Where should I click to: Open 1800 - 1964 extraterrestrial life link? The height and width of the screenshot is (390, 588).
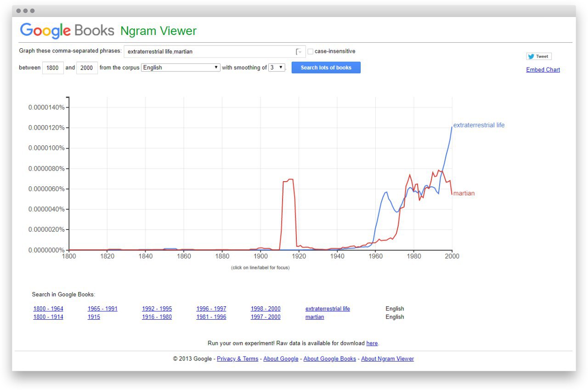click(x=48, y=309)
